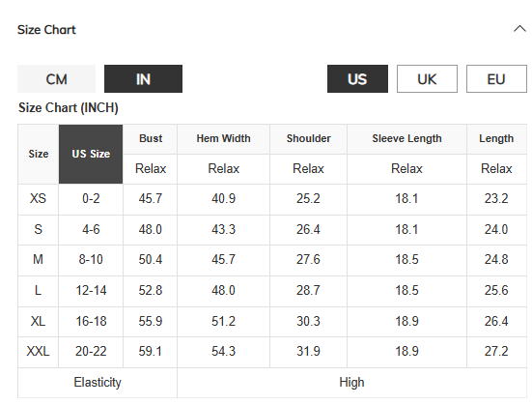The height and width of the screenshot is (405, 532).
Task: Click the Size Chart heading
Action: tap(46, 30)
